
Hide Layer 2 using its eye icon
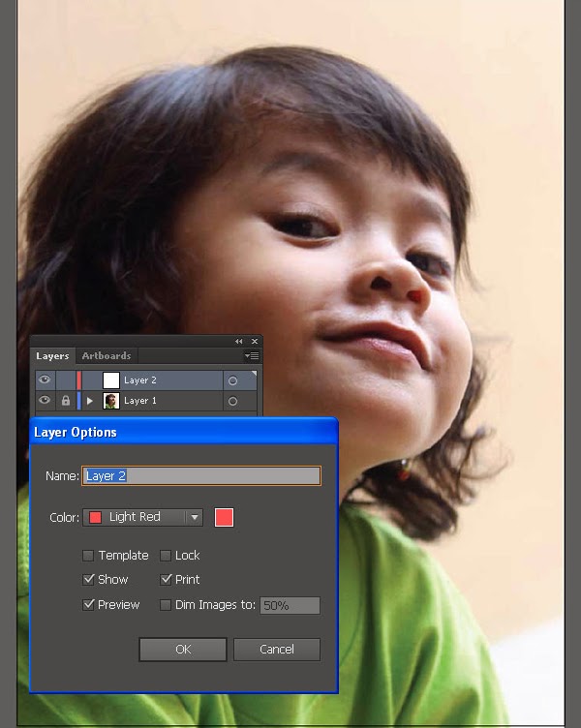45,379
